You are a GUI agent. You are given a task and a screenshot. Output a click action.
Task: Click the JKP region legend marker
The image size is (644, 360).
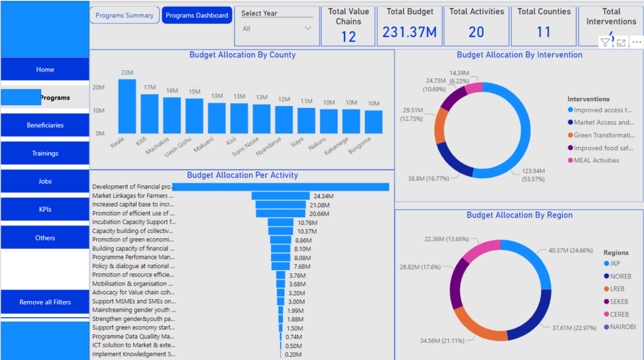click(606, 264)
